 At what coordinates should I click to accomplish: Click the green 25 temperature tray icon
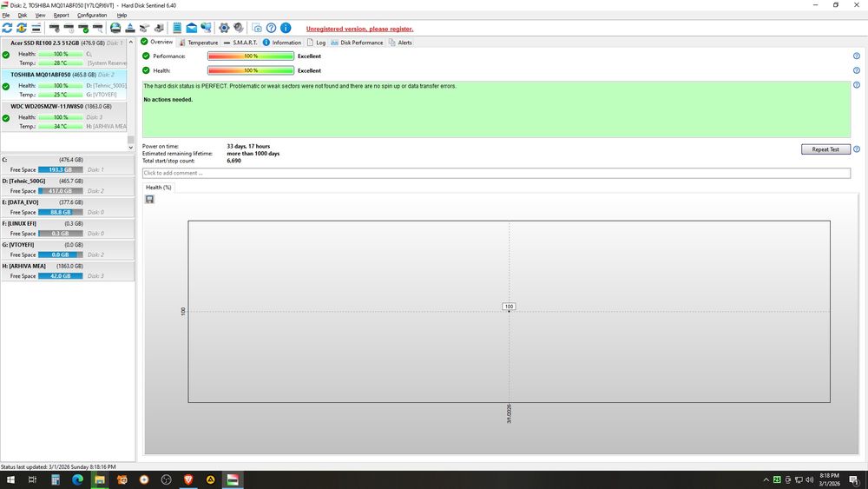tap(777, 479)
